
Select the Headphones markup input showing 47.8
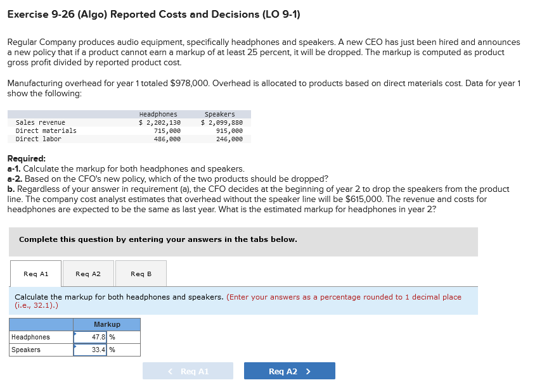(x=89, y=337)
